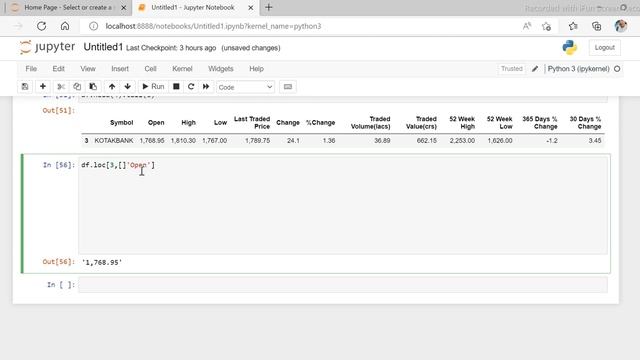Click the KOTAKBANK symbol cell
This screenshot has width=640, height=360.
[x=113, y=140]
